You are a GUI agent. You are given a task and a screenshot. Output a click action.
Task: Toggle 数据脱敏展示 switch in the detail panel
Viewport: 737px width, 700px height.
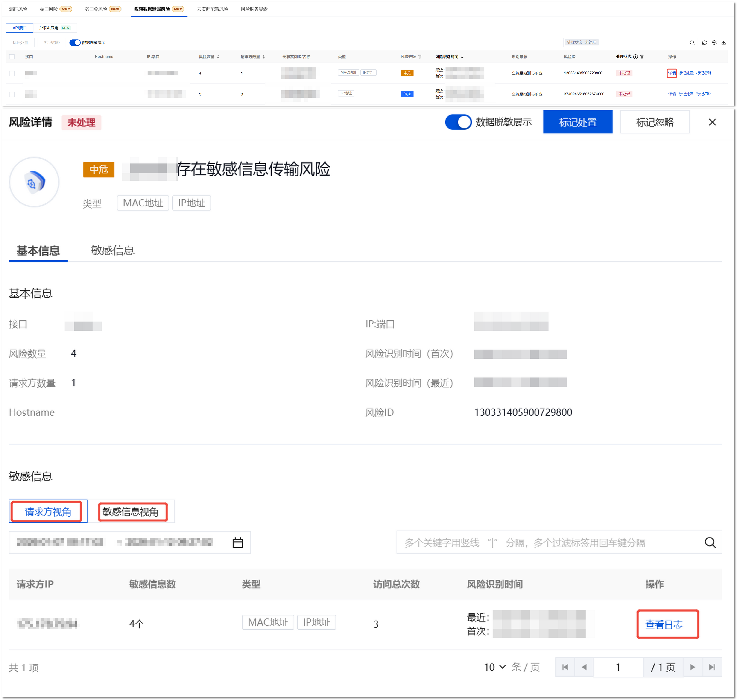coord(458,122)
